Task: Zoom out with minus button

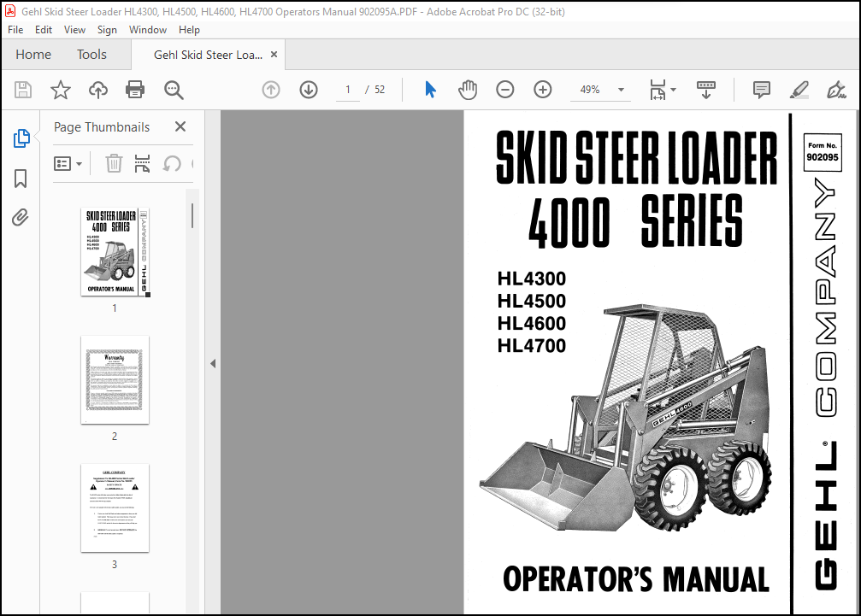Action: click(x=504, y=90)
